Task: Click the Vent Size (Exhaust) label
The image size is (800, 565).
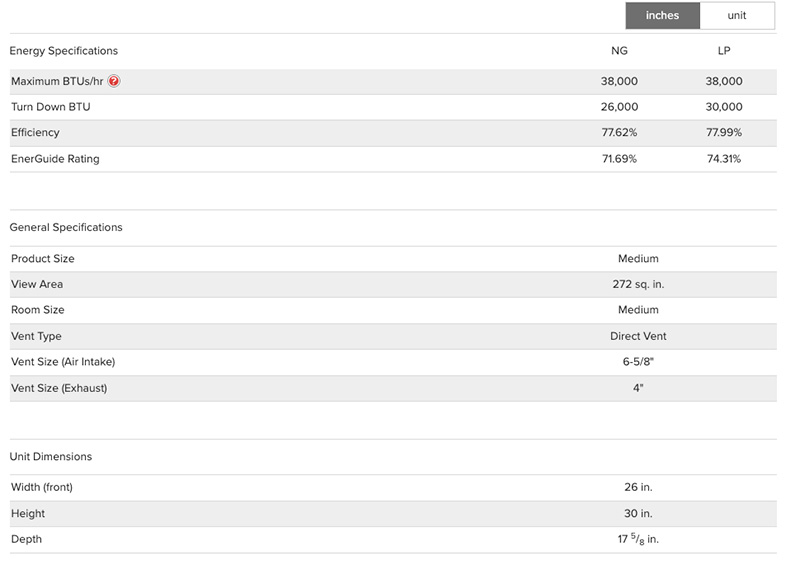Action: (59, 388)
